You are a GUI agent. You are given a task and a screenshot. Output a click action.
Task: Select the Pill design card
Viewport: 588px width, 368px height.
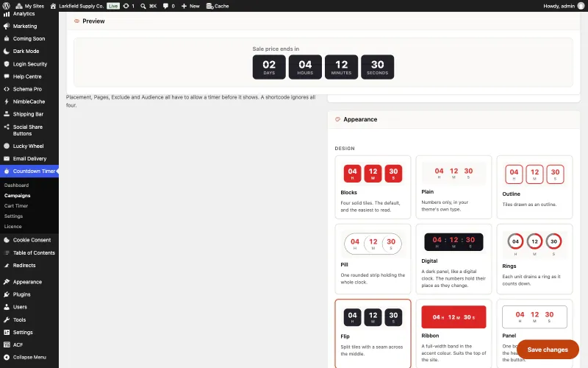(x=373, y=259)
